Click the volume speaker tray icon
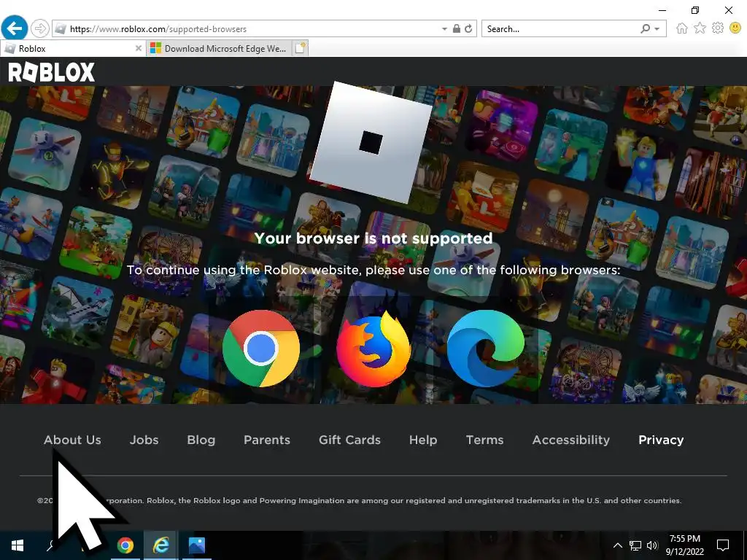This screenshot has height=560, width=747. click(652, 545)
